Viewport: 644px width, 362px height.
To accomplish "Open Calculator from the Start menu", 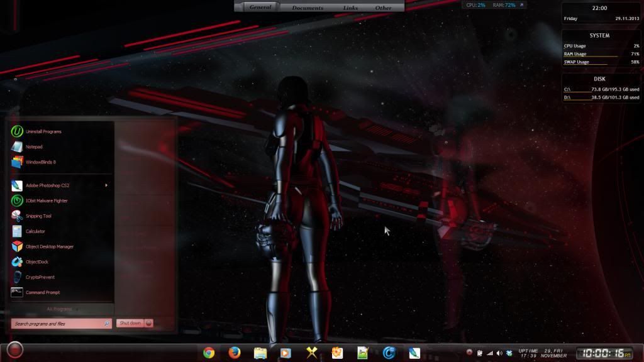I will (61, 231).
